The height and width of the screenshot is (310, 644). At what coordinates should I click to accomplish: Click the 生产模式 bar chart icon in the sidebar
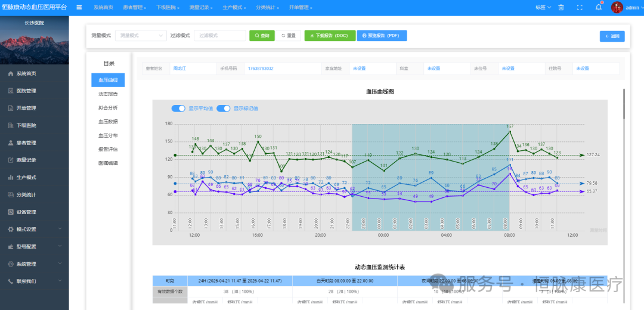point(11,178)
